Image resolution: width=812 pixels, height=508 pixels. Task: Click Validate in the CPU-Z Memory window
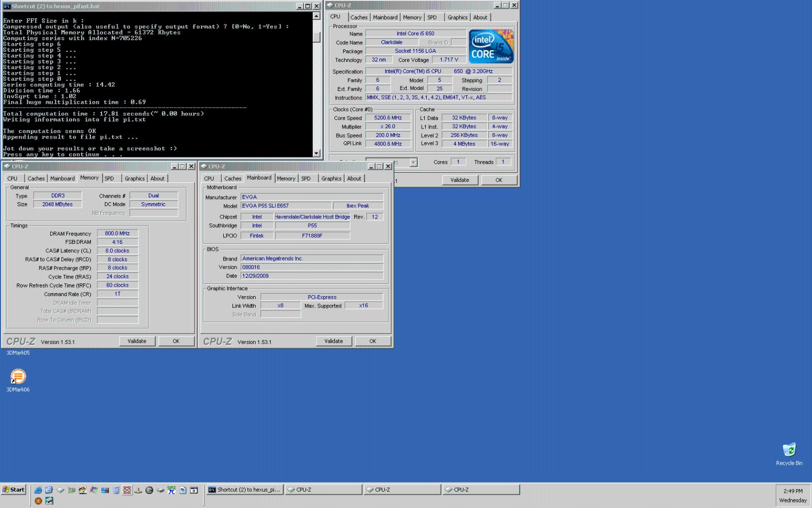[x=137, y=341]
